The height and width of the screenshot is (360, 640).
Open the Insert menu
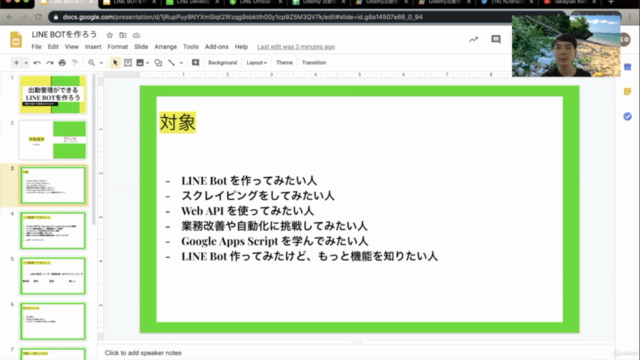[93, 47]
